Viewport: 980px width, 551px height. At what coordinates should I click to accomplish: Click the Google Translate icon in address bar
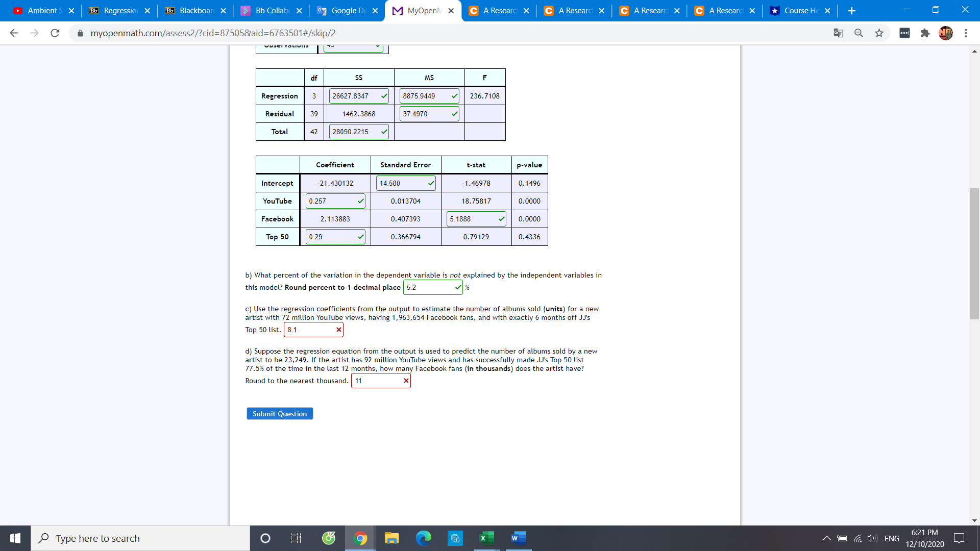coord(838,33)
